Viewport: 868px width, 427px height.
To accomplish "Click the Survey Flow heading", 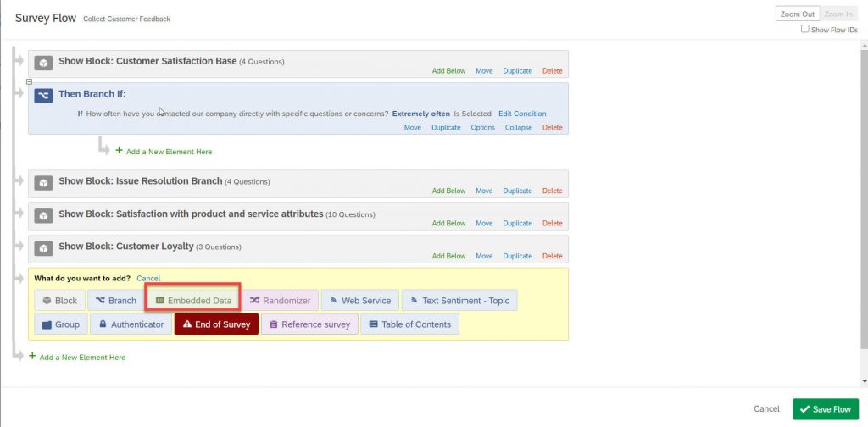I will [x=46, y=18].
